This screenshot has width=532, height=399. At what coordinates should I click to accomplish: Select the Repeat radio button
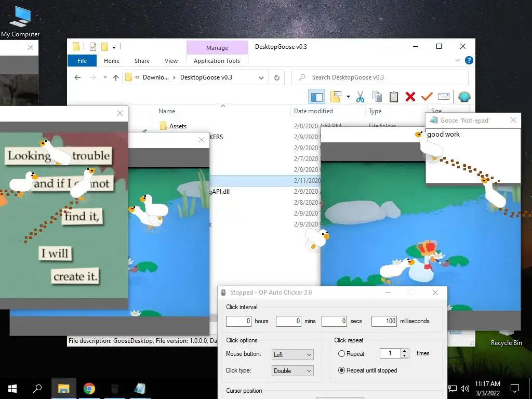click(342, 353)
